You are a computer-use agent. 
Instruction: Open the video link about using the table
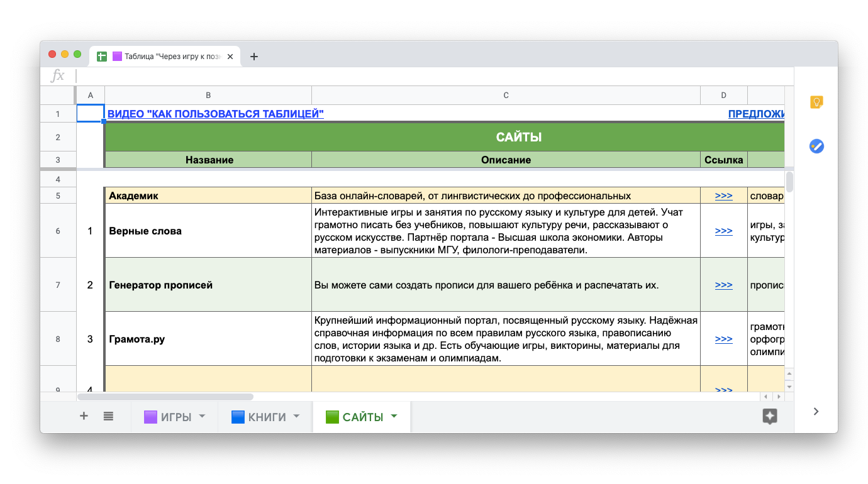216,114
